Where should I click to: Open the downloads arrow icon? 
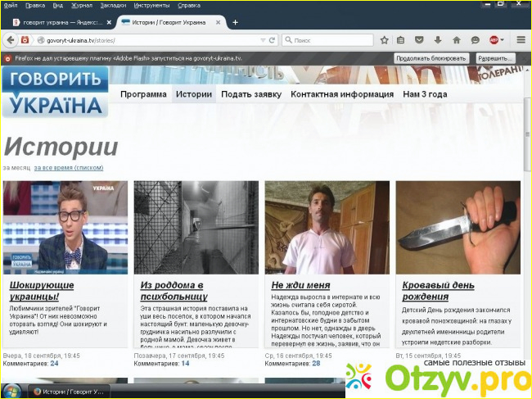pyautogui.click(x=438, y=39)
